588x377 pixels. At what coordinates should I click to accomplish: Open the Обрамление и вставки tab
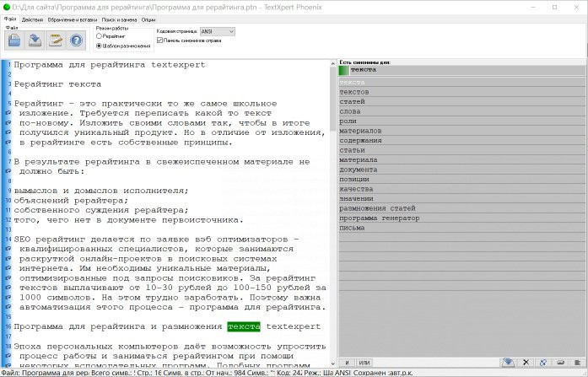pos(71,18)
